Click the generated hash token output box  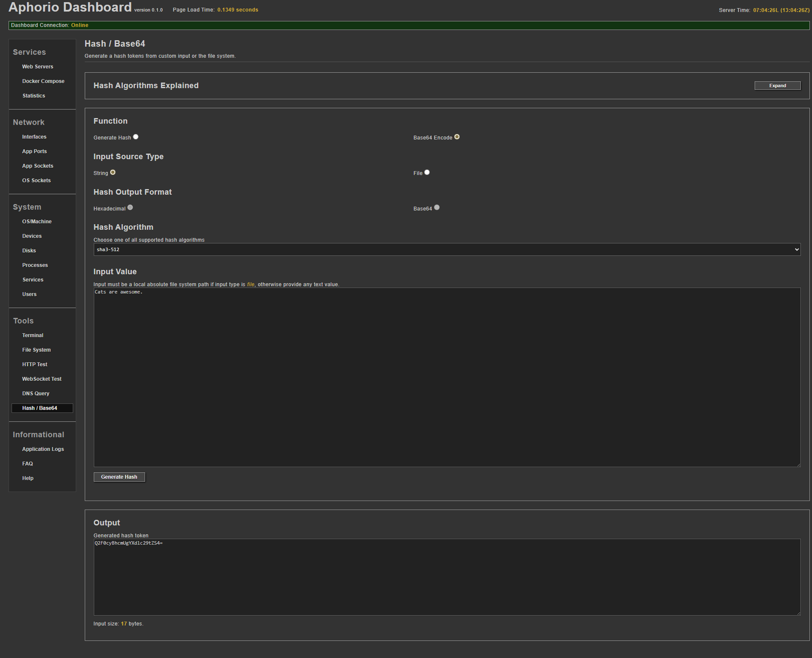point(446,577)
